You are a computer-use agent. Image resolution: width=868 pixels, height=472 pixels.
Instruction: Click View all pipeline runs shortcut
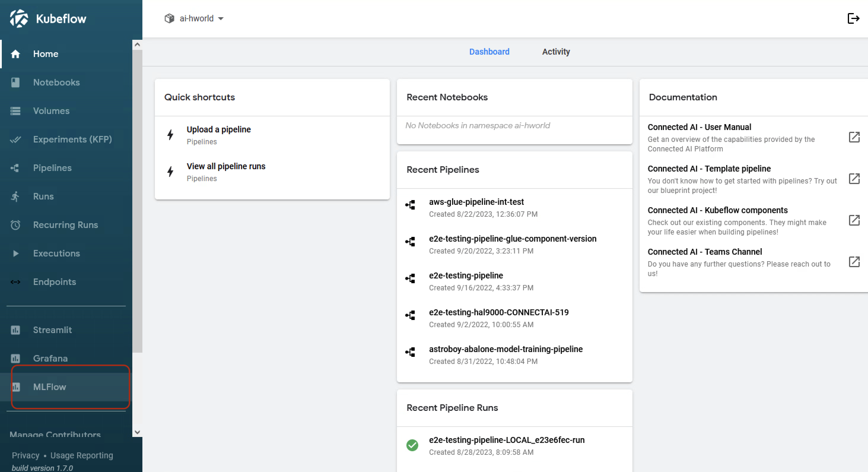(x=272, y=172)
